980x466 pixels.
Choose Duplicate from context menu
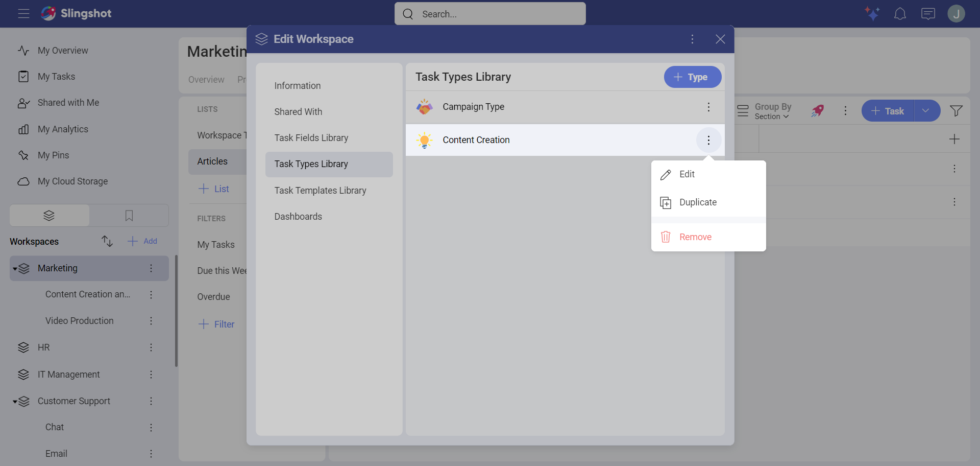pyautogui.click(x=708, y=202)
